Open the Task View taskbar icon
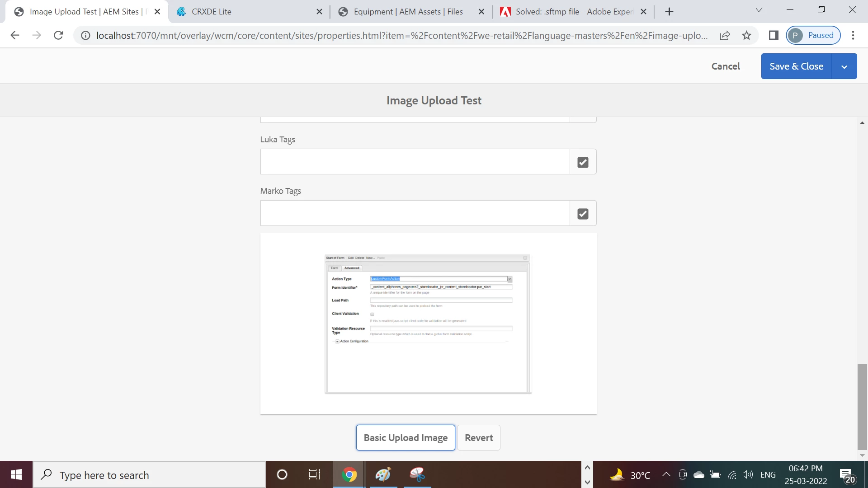Screen dimensions: 868x488 click(x=314, y=474)
